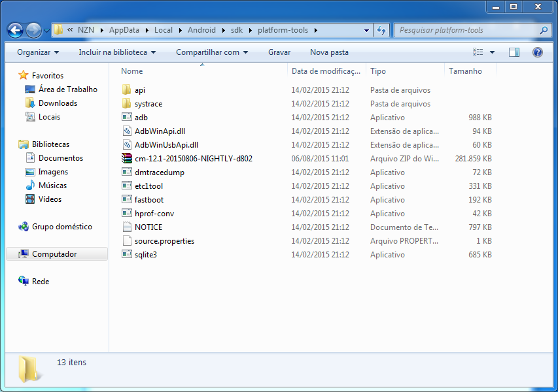Open the systrace folder icon
The height and width of the screenshot is (392, 558).
coord(128,104)
